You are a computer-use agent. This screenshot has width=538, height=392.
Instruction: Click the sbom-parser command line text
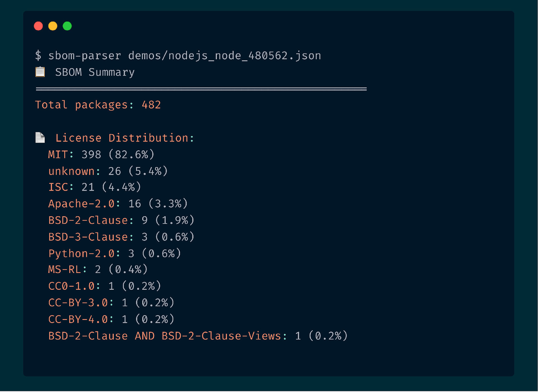[184, 55]
